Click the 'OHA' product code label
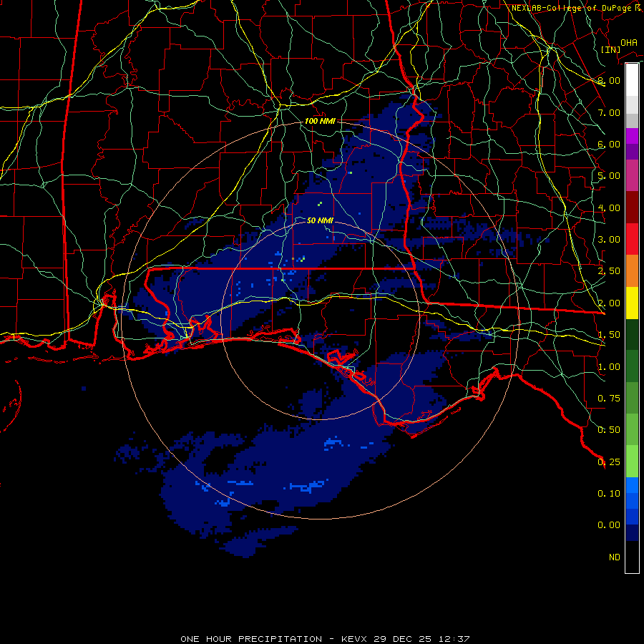Image resolution: width=644 pixels, height=644 pixels. click(x=629, y=43)
